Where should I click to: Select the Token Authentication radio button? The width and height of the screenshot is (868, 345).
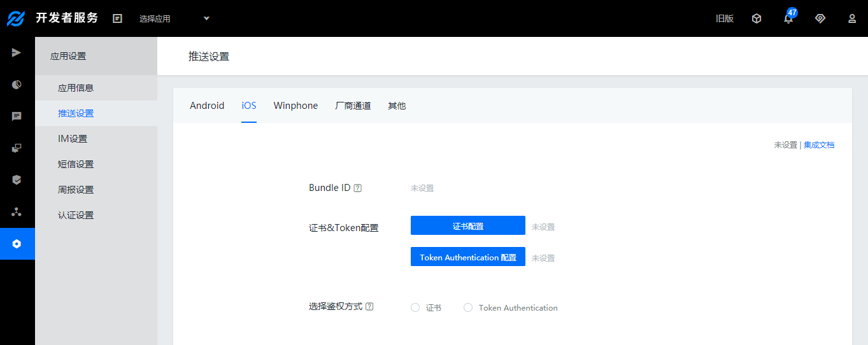coord(468,307)
